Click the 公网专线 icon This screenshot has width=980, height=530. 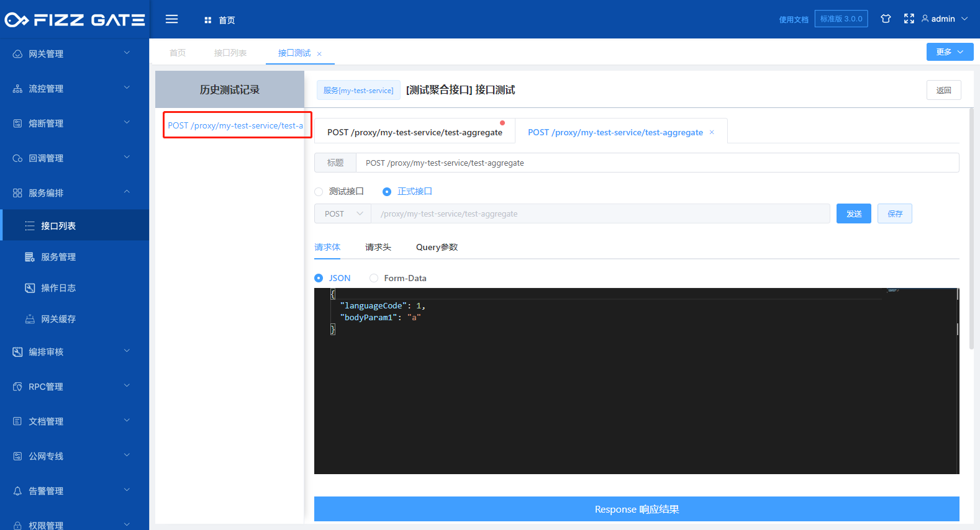[x=17, y=456]
